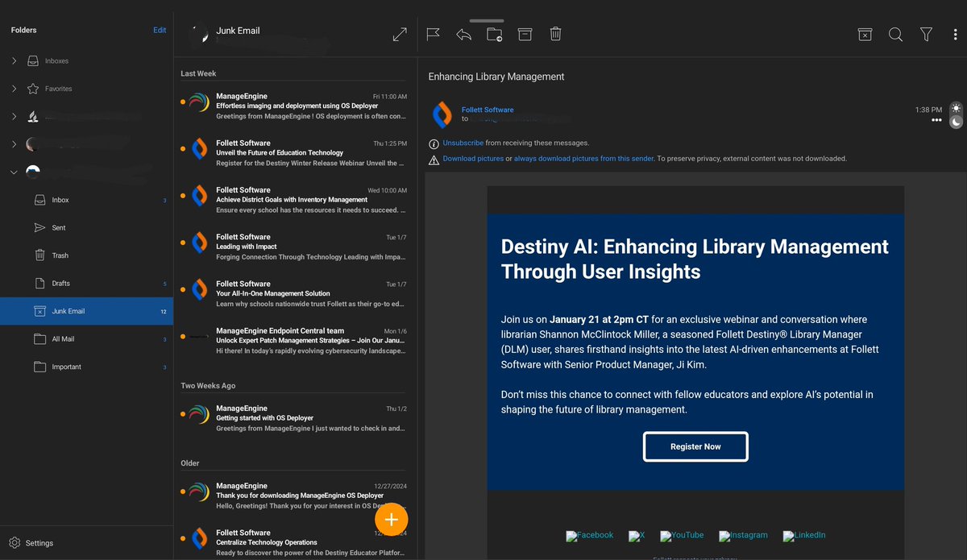Click the account avatar beside Junk Email title
Image resolution: width=967 pixels, height=560 pixels.
pyautogui.click(x=198, y=34)
